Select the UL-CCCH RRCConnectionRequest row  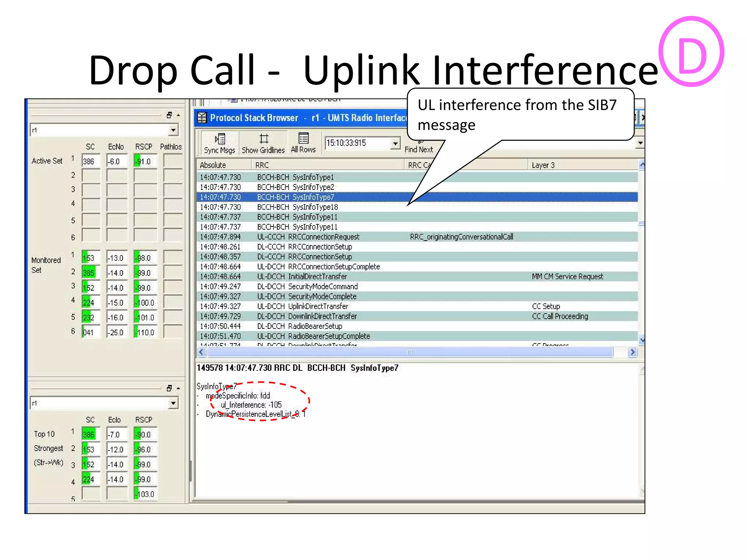point(417,237)
